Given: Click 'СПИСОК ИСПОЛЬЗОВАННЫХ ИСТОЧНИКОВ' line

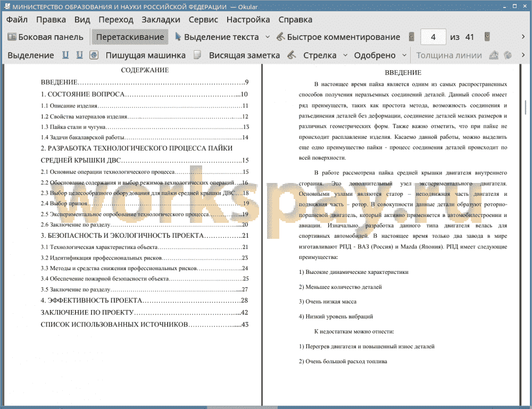Looking at the screenshot, I should [145, 324].
